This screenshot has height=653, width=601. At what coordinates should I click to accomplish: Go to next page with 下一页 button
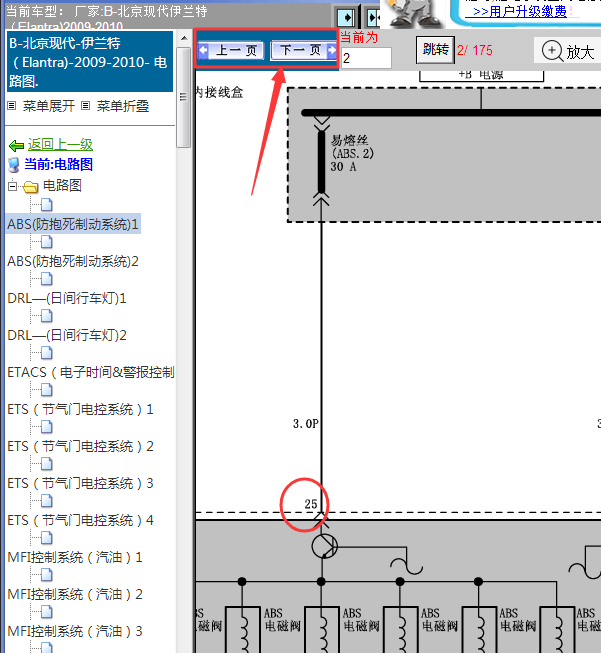coord(304,51)
